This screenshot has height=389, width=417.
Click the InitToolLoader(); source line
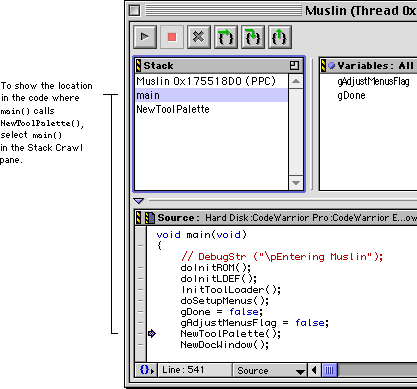231,290
